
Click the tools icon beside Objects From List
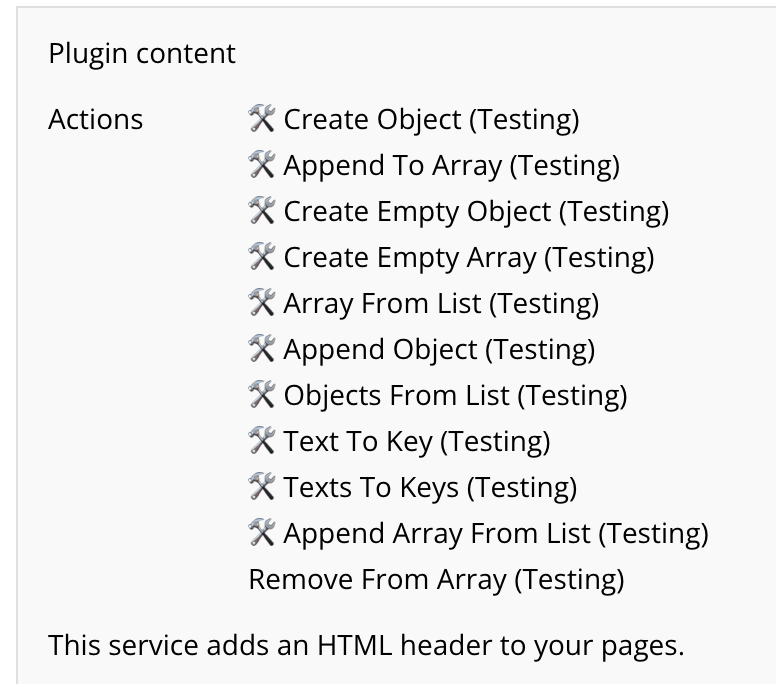coord(261,395)
